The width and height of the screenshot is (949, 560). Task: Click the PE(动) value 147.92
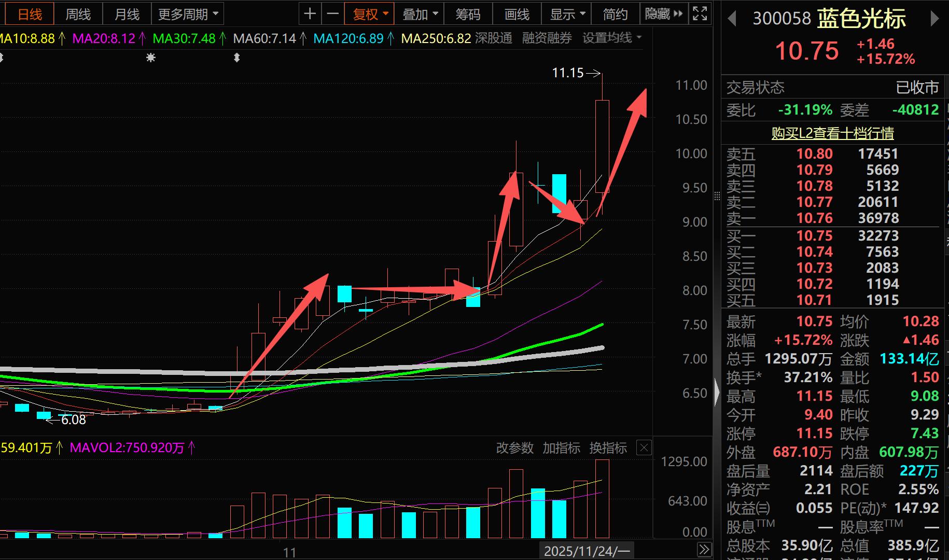[x=916, y=508]
